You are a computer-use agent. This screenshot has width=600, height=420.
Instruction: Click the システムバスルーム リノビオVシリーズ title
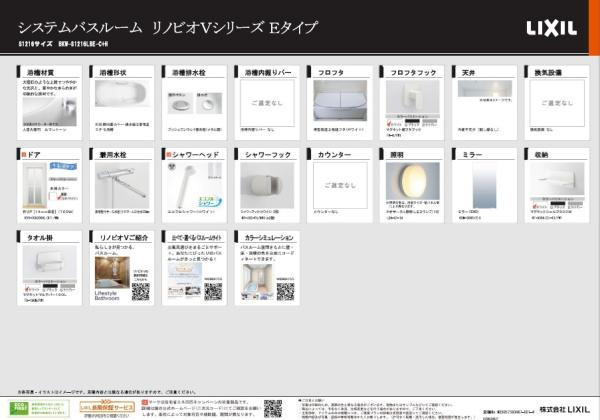(x=168, y=28)
